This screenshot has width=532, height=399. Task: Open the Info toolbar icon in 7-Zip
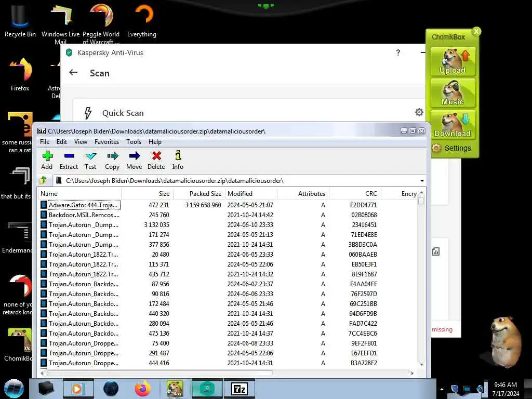click(178, 160)
